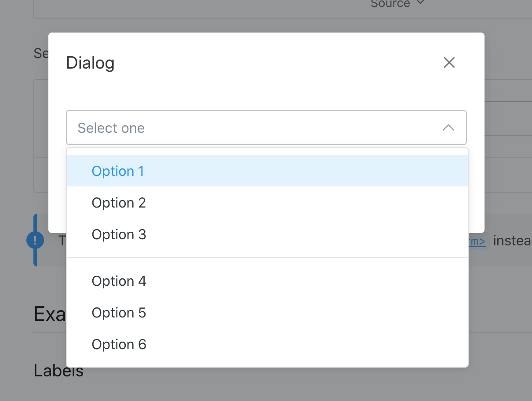Expand the Source toggle behind the dialog

click(397, 4)
